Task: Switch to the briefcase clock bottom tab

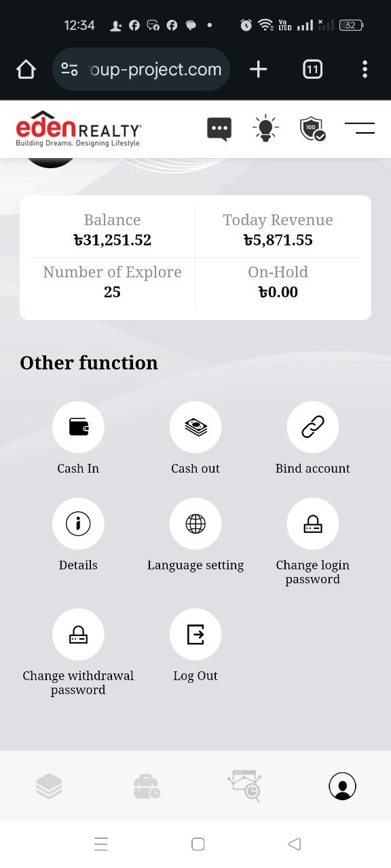Action: click(147, 787)
